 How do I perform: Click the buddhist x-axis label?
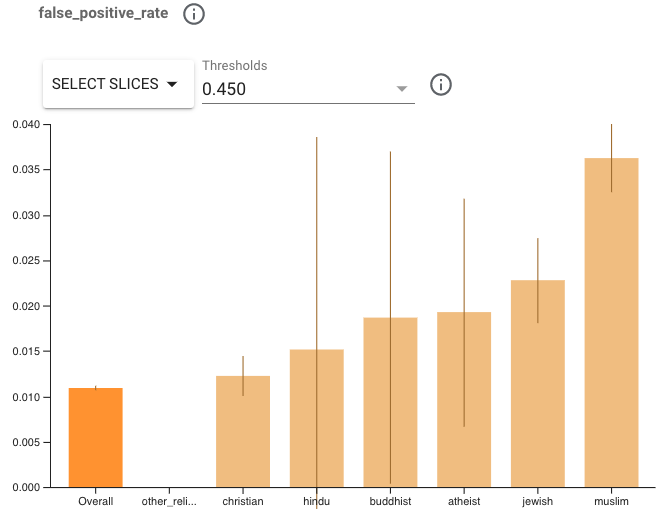(x=390, y=501)
